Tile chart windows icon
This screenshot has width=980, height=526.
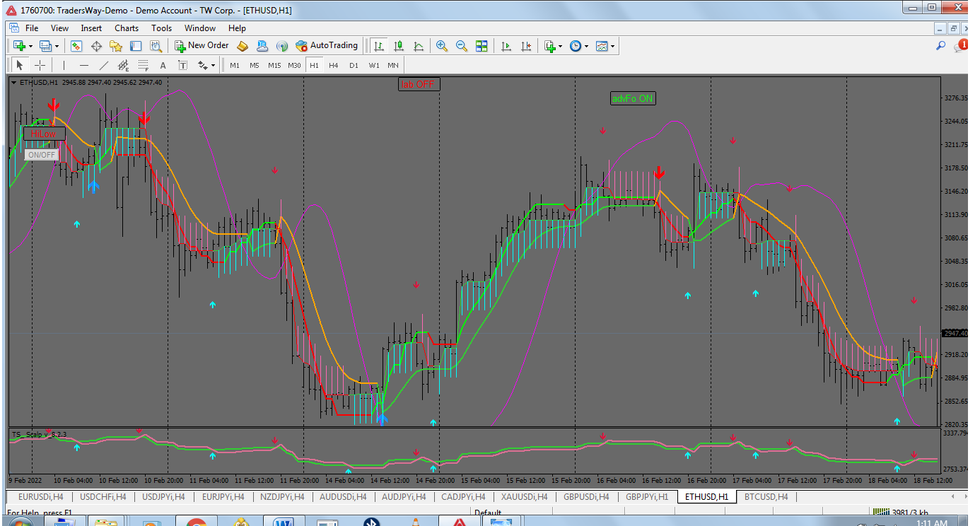coord(482,46)
